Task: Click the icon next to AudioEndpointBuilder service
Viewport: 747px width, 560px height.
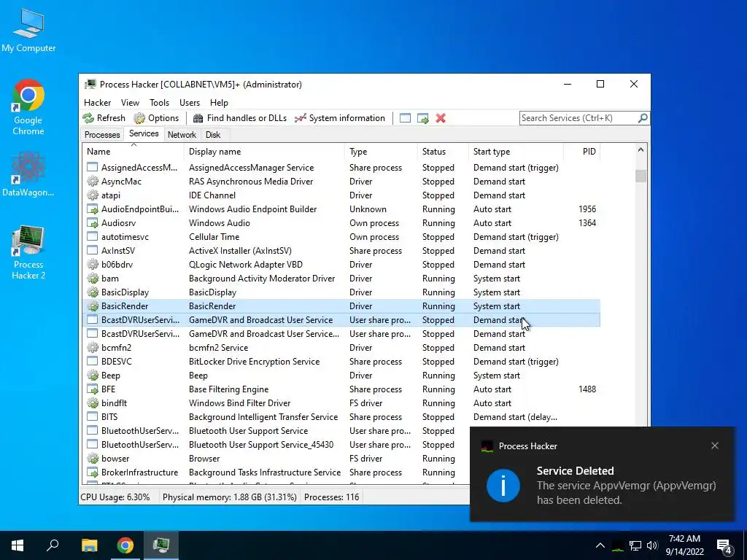Action: point(93,209)
